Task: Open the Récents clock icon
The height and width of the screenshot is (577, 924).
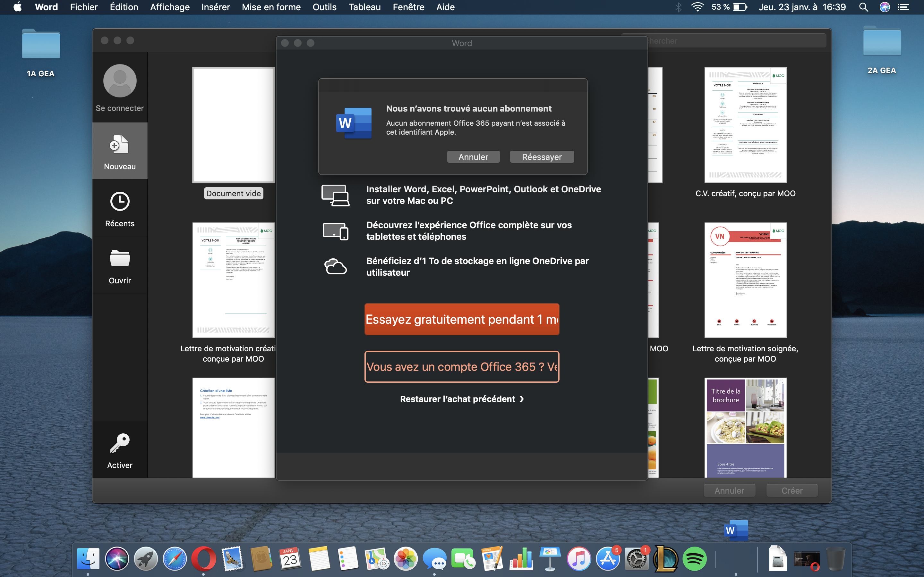Action: point(119,201)
